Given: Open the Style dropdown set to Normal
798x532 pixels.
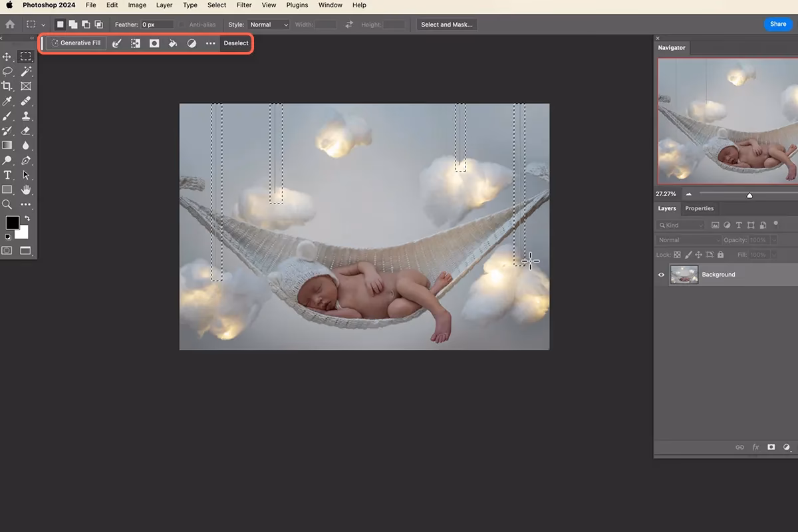Looking at the screenshot, I should pyautogui.click(x=269, y=25).
